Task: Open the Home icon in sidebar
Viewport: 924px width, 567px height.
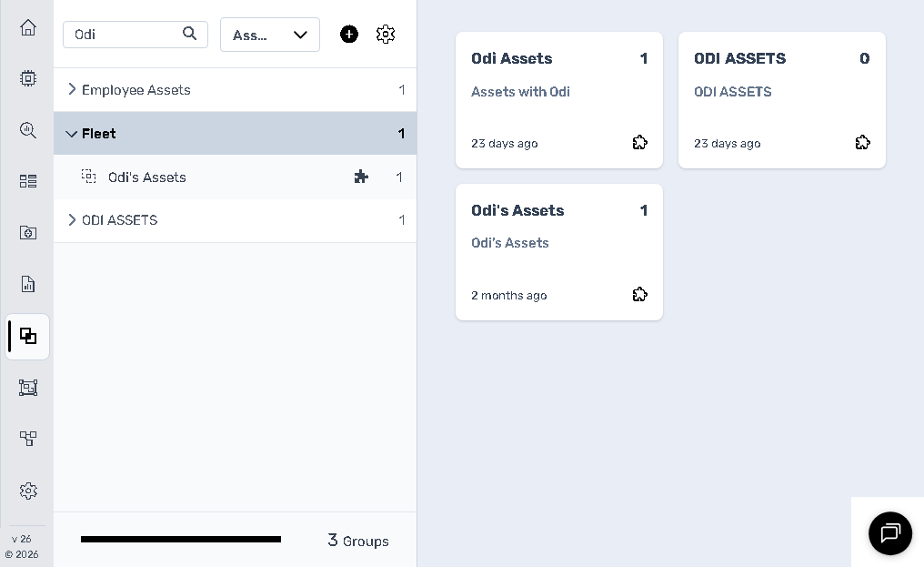Action: (x=27, y=27)
